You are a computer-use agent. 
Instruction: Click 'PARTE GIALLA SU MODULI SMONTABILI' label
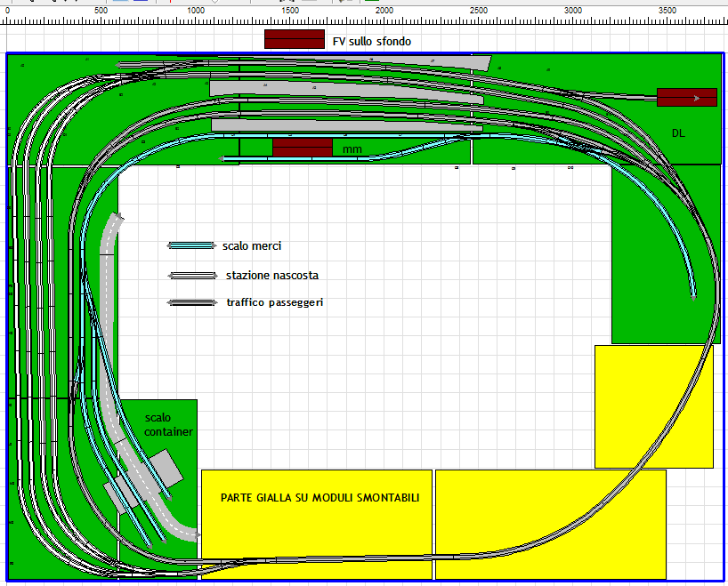[x=320, y=498]
